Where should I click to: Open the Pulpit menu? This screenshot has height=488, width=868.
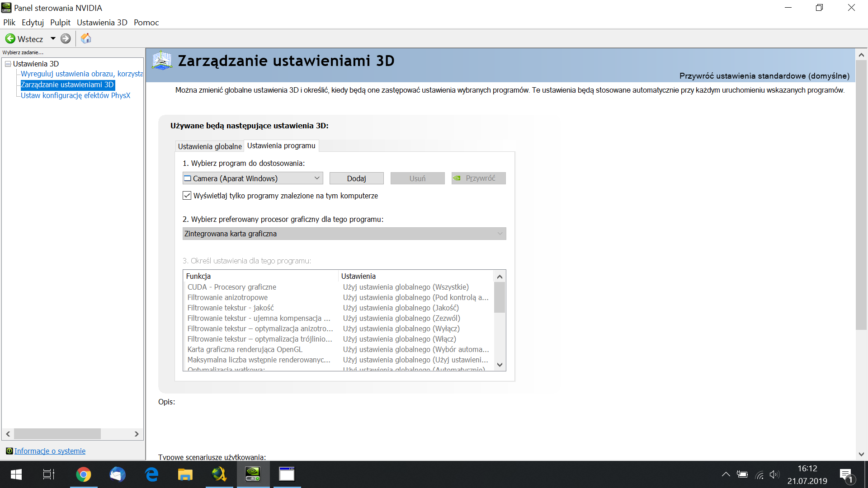click(x=60, y=23)
